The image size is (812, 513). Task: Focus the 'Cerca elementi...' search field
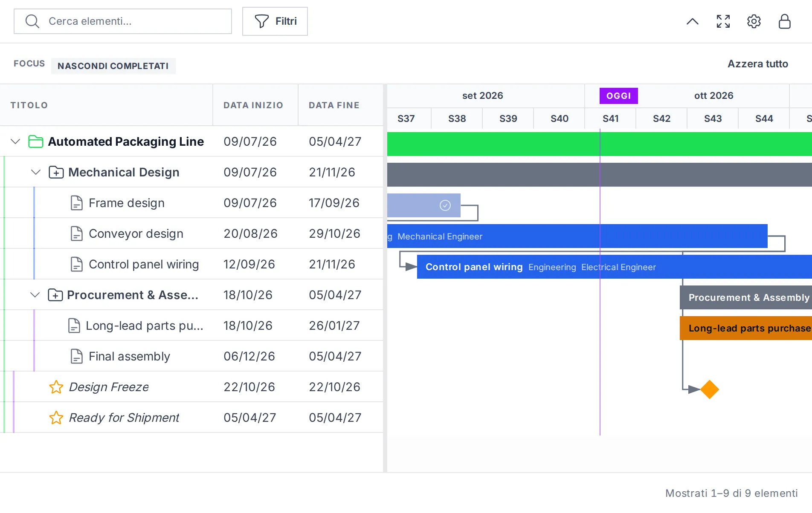123,21
